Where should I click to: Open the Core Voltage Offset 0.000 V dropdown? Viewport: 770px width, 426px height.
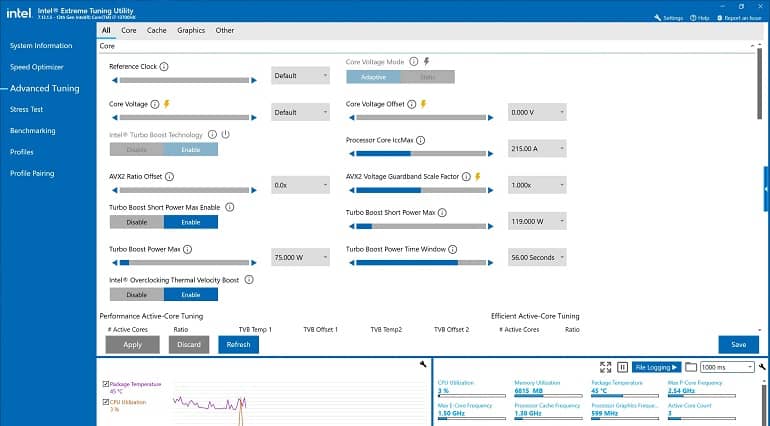537,113
